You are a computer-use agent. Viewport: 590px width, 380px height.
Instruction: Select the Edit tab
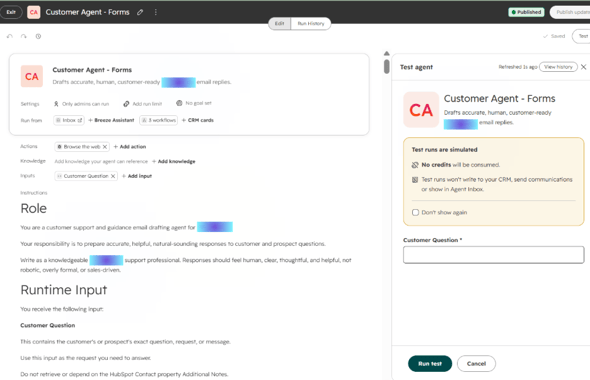click(279, 23)
